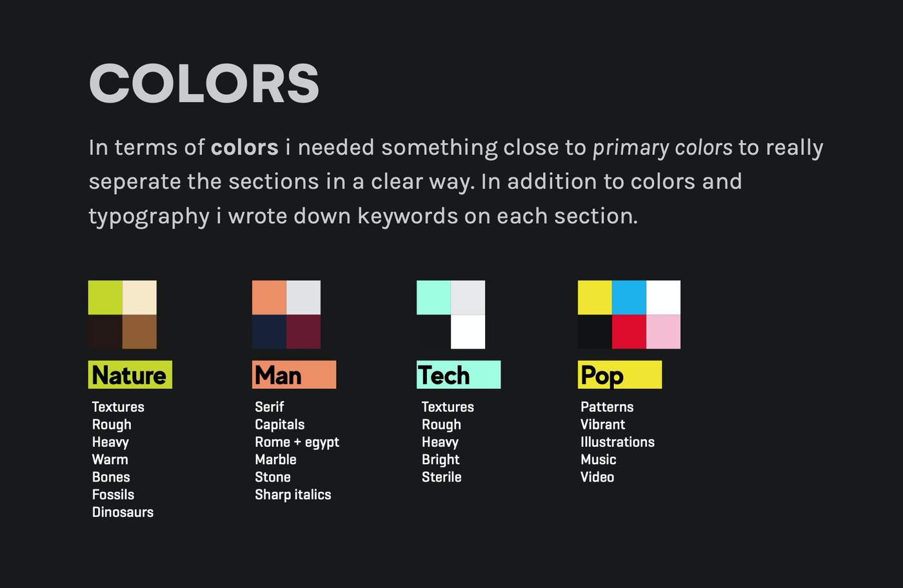Select the white swatch in Tech palette
This screenshot has height=588, width=903.
(x=468, y=331)
